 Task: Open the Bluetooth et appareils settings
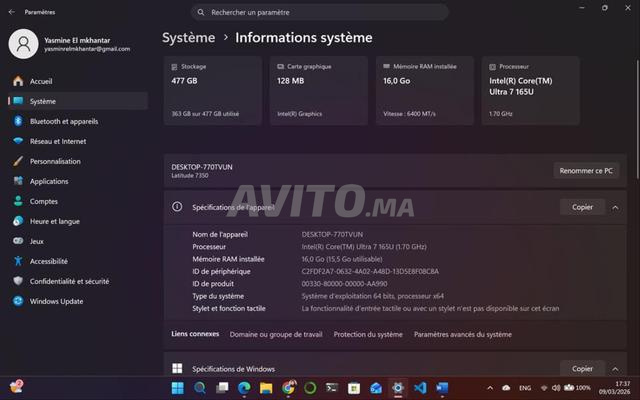[63, 121]
